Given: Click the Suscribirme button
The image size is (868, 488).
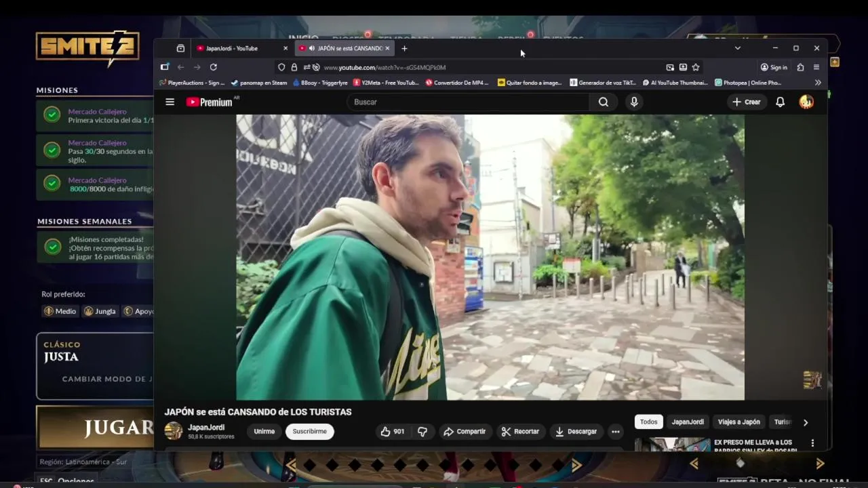Looking at the screenshot, I should coord(310,431).
